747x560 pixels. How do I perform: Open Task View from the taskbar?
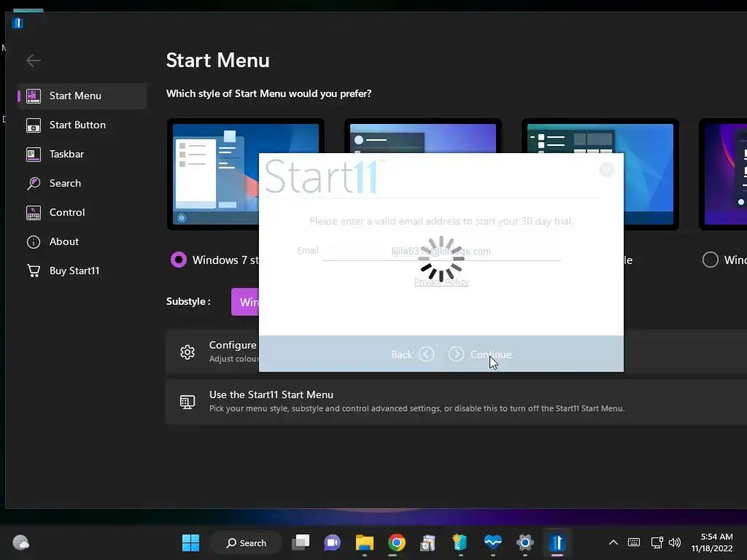(301, 542)
